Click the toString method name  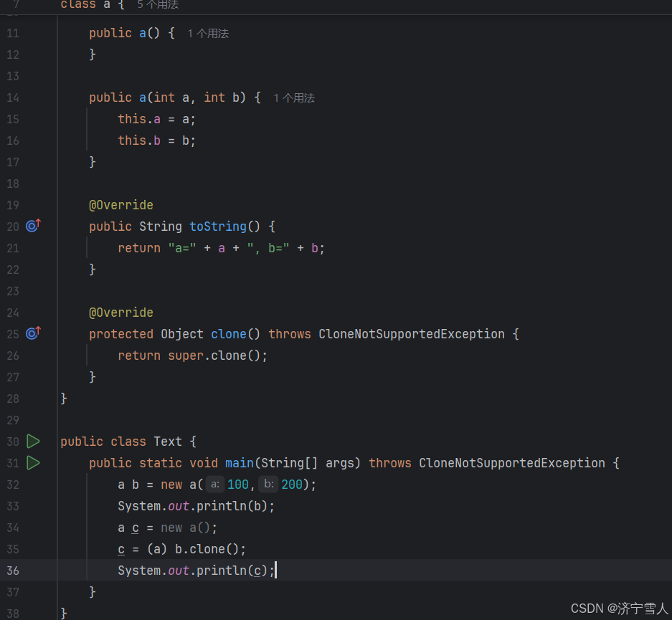(x=218, y=226)
